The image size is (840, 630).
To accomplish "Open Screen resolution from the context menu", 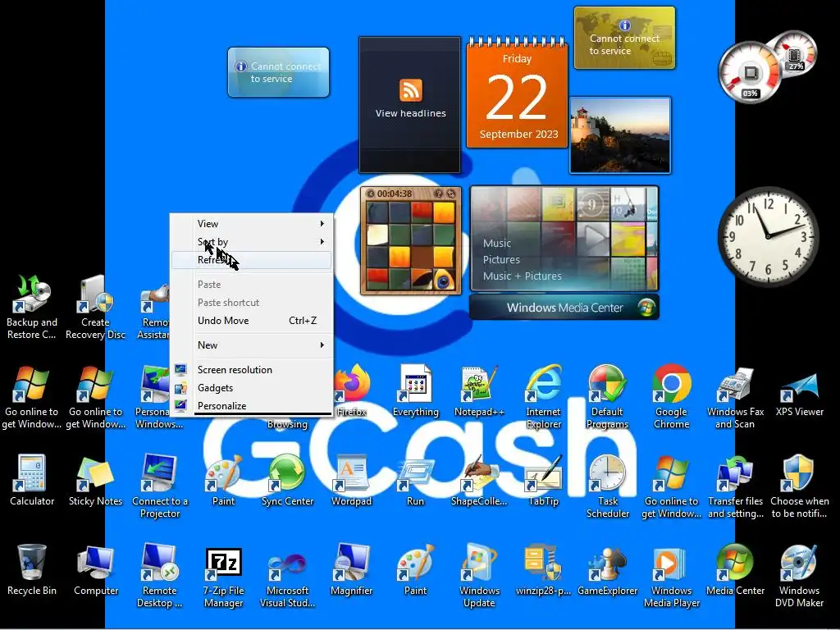I will 251,370.
